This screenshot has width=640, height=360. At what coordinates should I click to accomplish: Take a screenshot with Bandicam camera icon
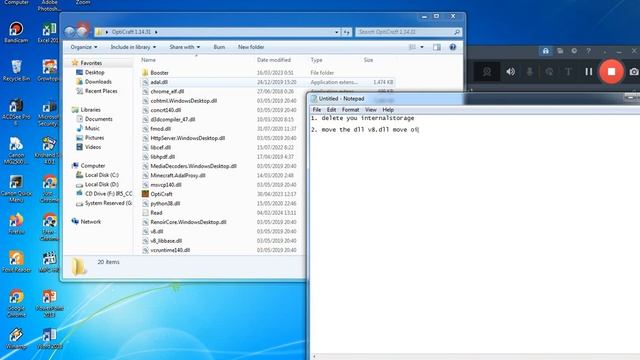[x=634, y=72]
